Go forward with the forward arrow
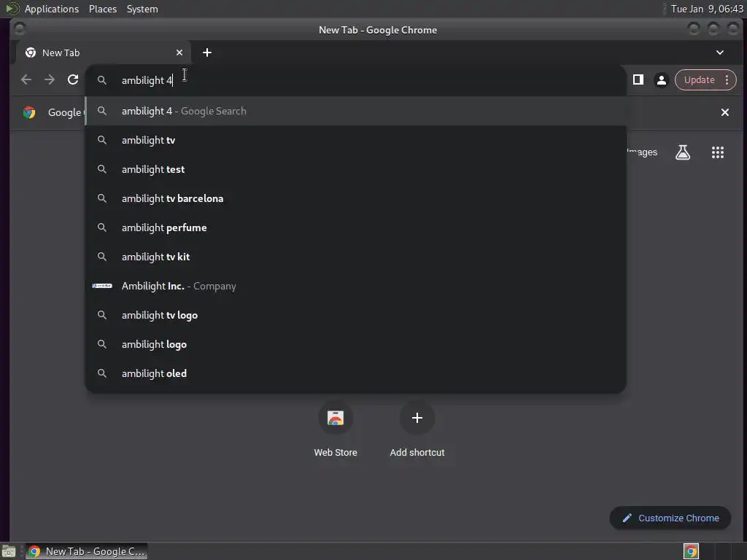The height and width of the screenshot is (560, 747). coord(50,80)
